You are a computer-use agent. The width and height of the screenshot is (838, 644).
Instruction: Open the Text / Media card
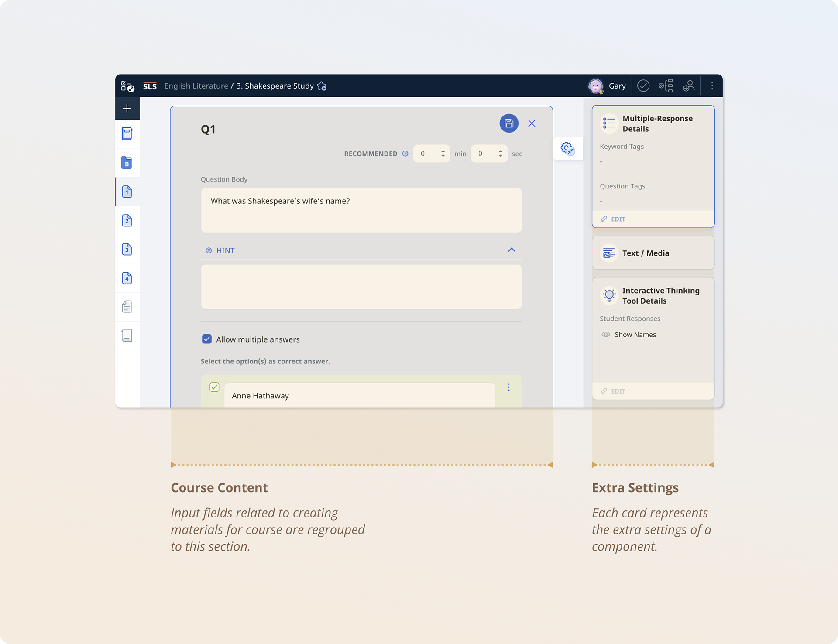653,253
